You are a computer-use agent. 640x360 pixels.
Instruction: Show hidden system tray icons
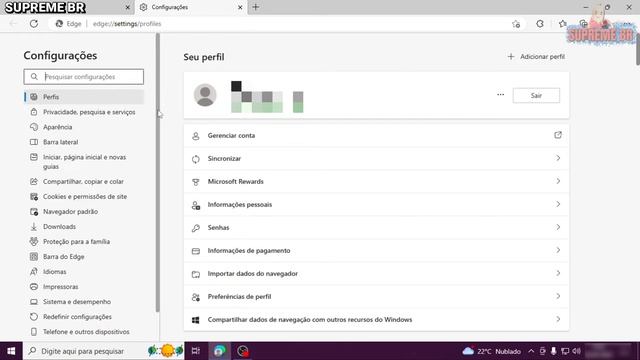pyautogui.click(x=531, y=351)
